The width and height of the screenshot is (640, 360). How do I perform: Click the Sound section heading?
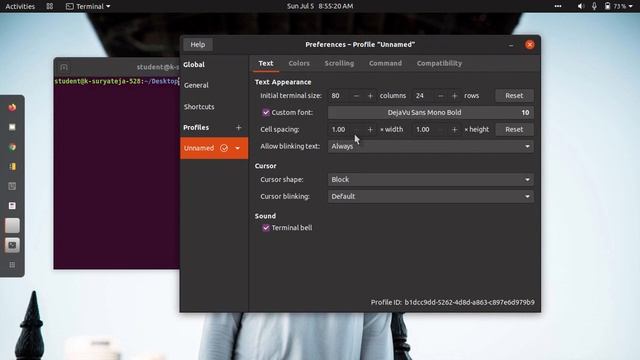click(x=265, y=216)
